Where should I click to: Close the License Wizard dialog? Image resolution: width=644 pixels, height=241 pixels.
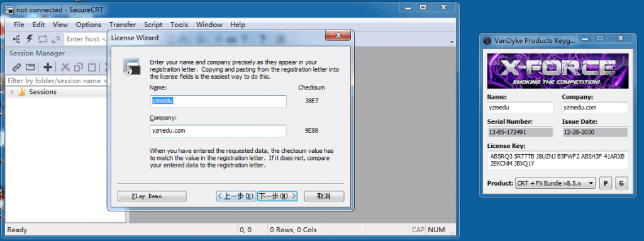tap(338, 36)
